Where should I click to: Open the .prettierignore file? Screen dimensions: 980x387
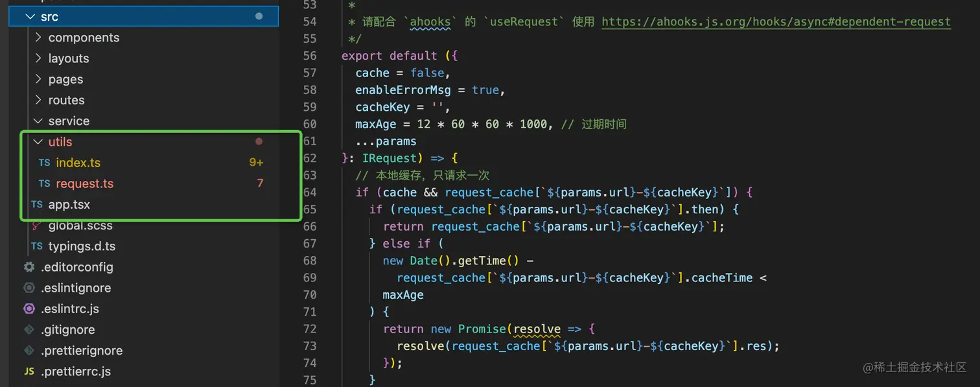[81, 350]
